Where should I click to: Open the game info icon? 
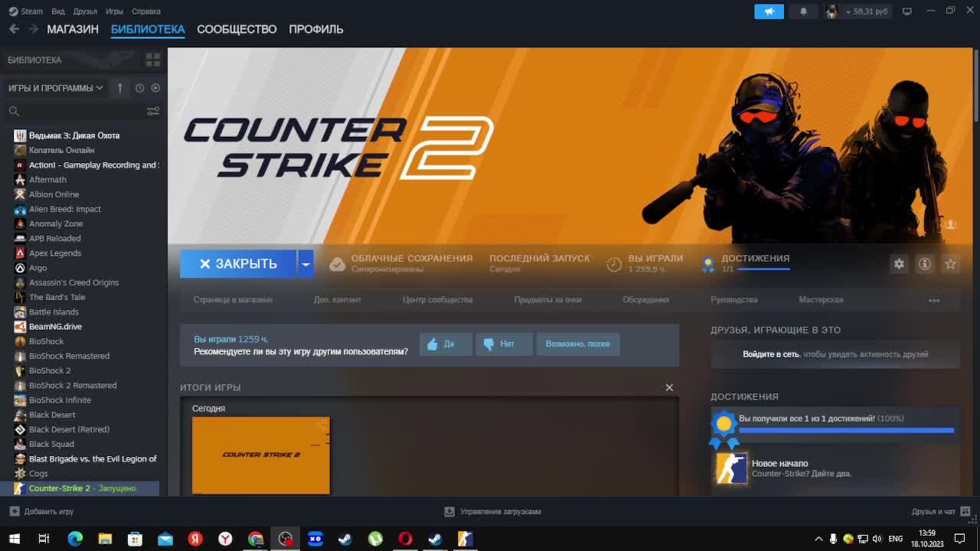click(925, 263)
